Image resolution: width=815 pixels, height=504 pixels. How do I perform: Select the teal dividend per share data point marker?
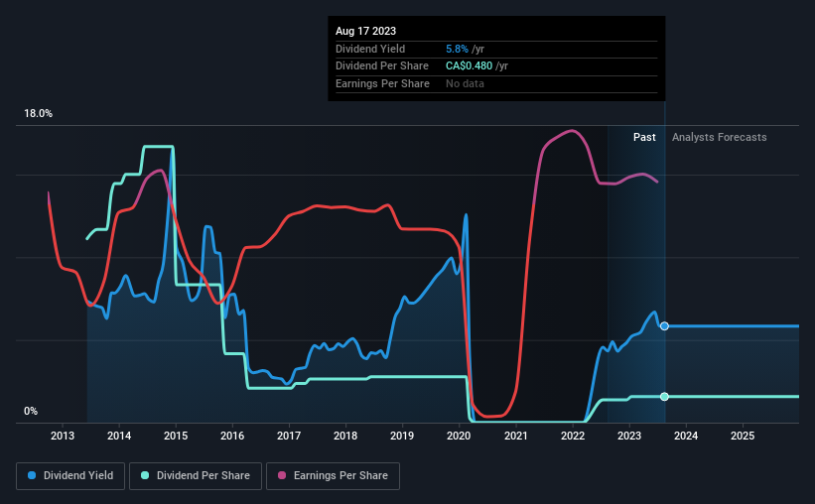(x=664, y=397)
